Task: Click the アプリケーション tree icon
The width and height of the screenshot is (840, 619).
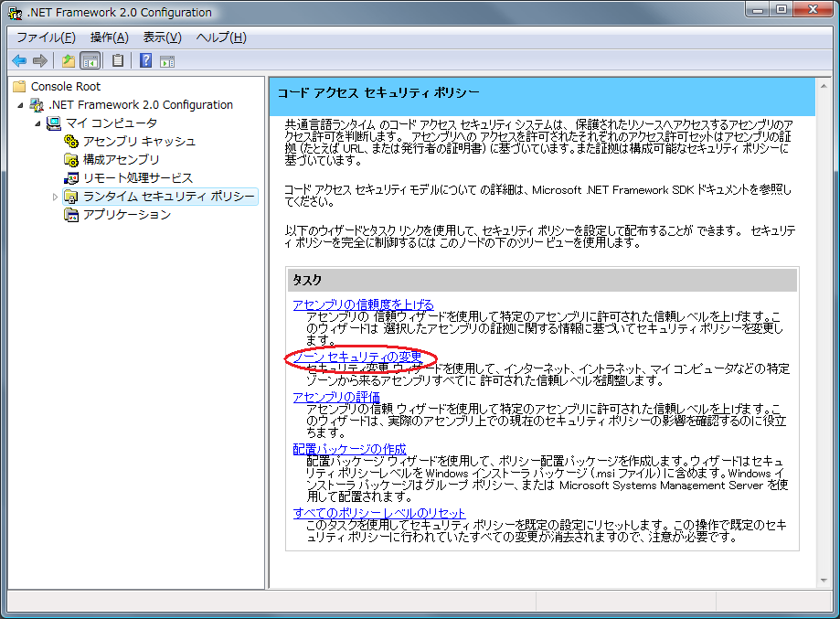Action: point(71,215)
